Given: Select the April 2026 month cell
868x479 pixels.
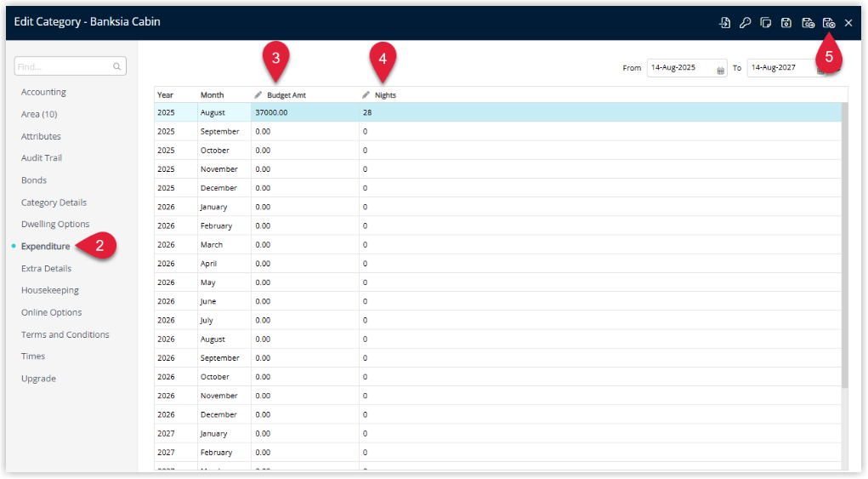Looking at the screenshot, I should point(224,264).
